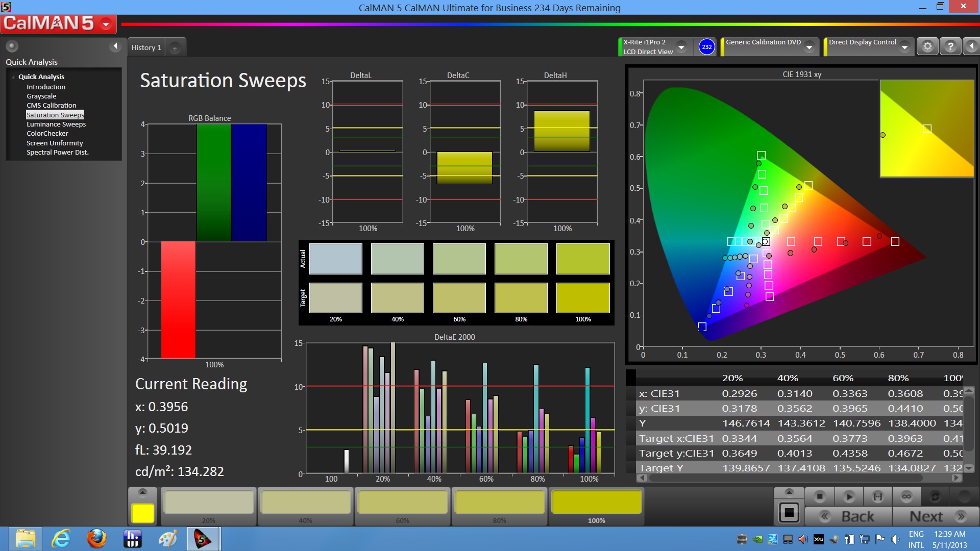Click the pattern window stop square button
The image size is (980, 551).
point(789,513)
